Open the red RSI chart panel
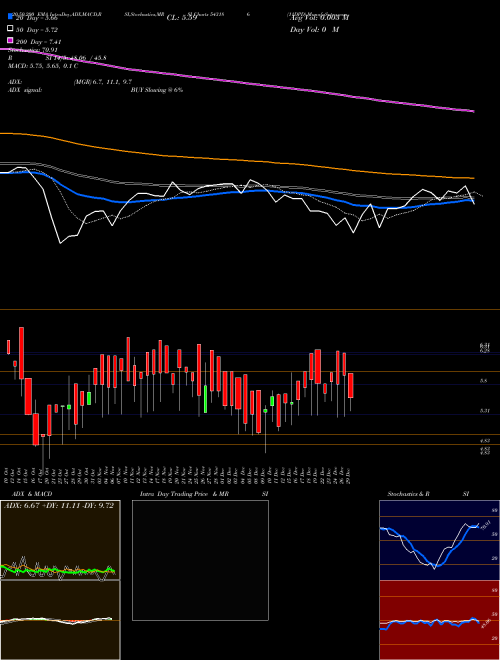The image size is (500, 660). pos(439,620)
